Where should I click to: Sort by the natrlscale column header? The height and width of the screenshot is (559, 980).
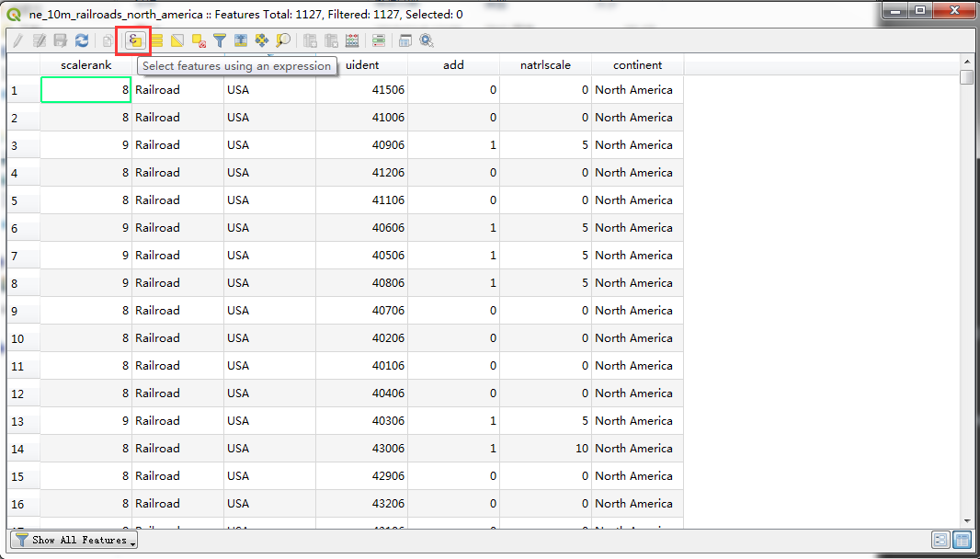coord(545,65)
